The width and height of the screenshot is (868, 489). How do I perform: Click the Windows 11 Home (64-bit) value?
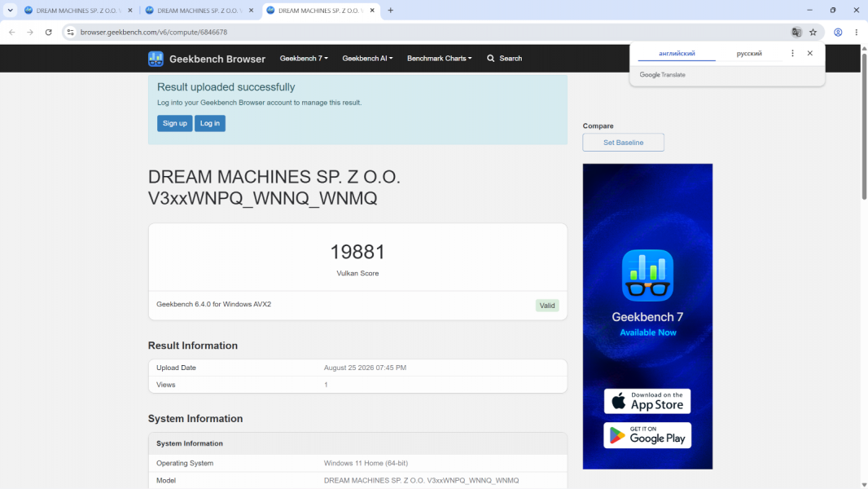click(x=366, y=463)
